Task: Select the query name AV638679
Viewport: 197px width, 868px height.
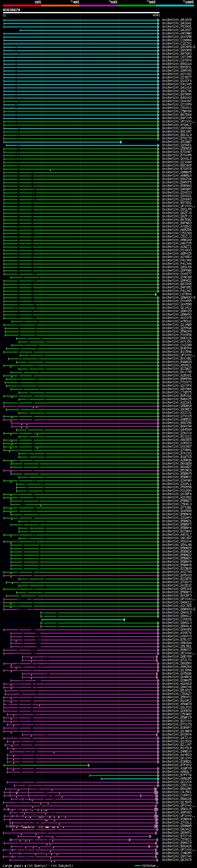Action: (x=11, y=10)
